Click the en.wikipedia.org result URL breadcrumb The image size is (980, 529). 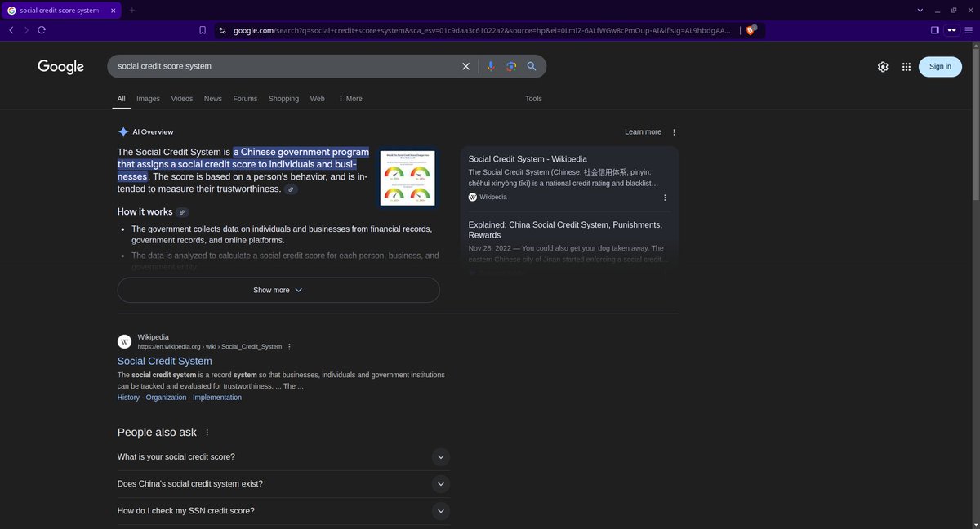(x=210, y=347)
